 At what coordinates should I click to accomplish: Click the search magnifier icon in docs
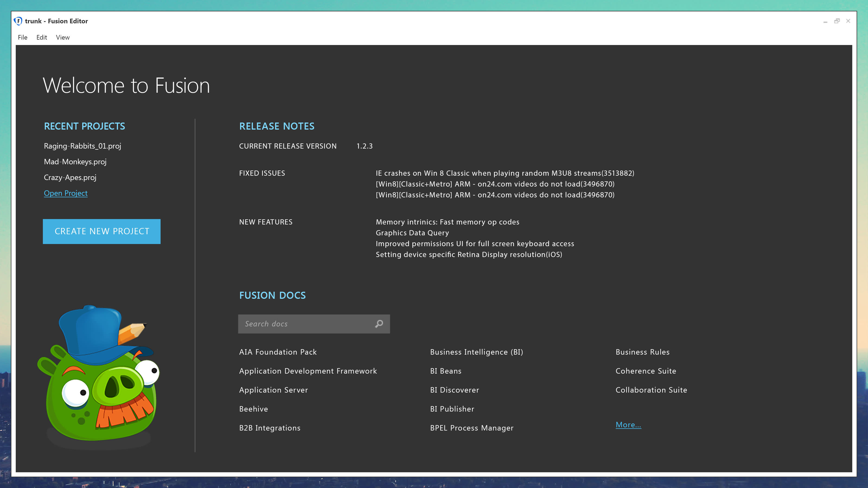379,324
